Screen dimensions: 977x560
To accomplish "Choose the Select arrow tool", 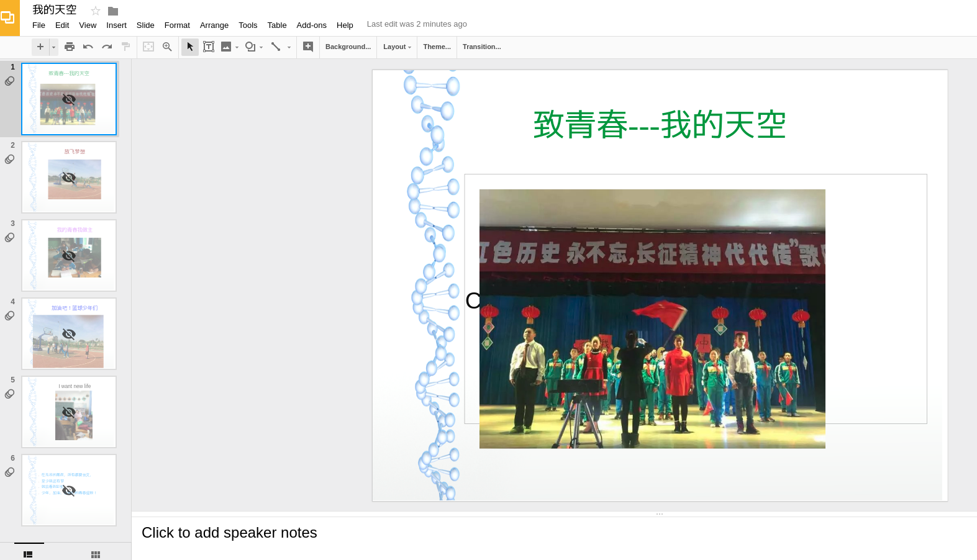I will [190, 47].
